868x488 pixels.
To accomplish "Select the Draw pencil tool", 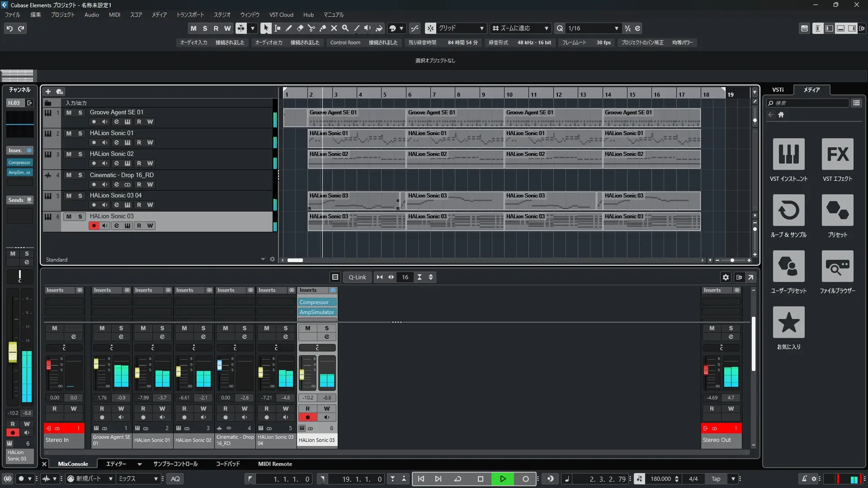I will click(x=288, y=28).
